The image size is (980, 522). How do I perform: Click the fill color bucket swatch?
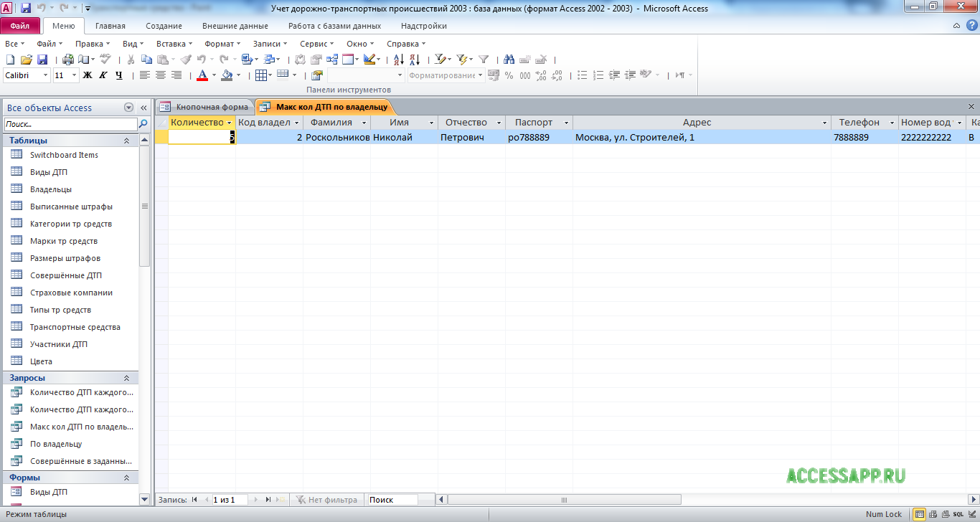click(x=227, y=75)
